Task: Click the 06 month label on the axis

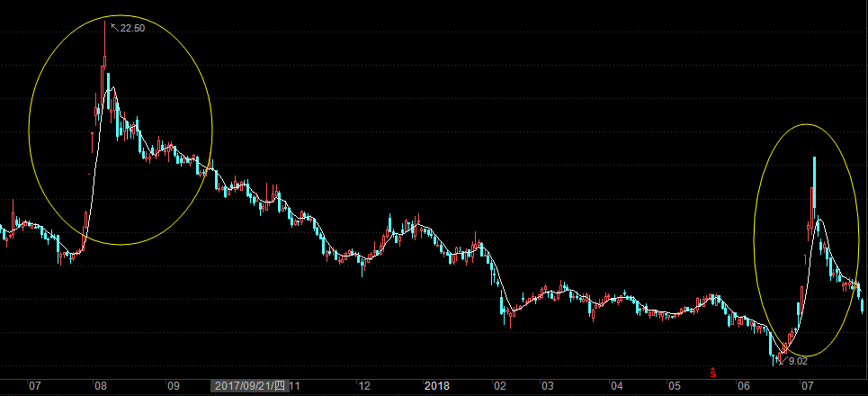Action: coord(744,386)
